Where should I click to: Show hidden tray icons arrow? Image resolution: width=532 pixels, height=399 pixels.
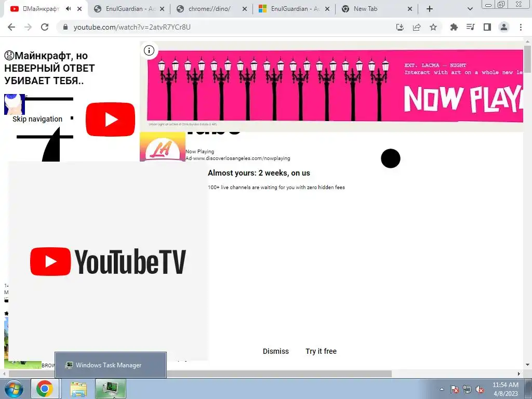(x=442, y=390)
